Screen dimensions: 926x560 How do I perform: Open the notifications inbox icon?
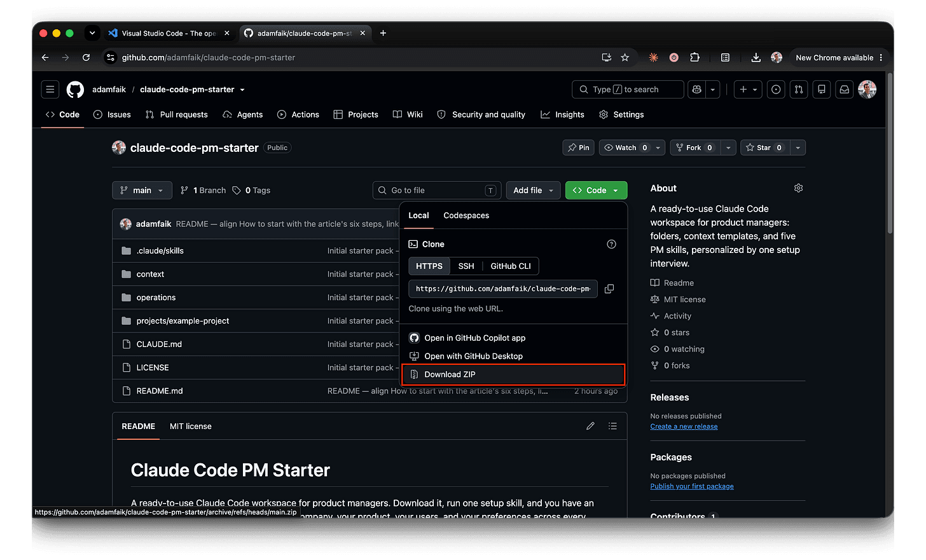[x=845, y=90]
